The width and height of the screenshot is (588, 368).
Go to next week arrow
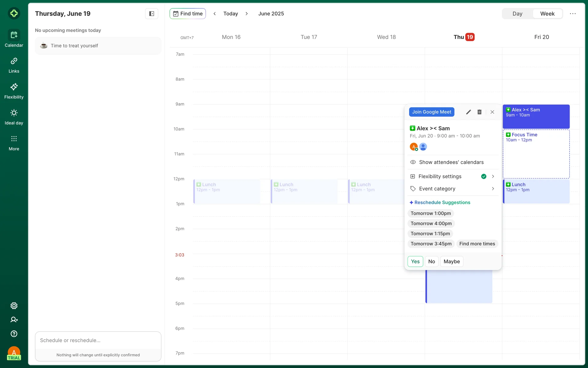click(247, 13)
